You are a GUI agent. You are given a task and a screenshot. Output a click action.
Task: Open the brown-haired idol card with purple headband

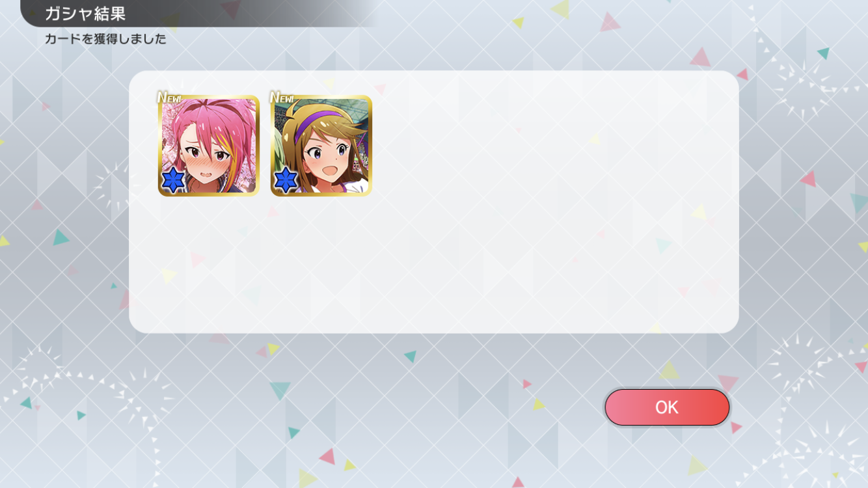[x=321, y=146]
